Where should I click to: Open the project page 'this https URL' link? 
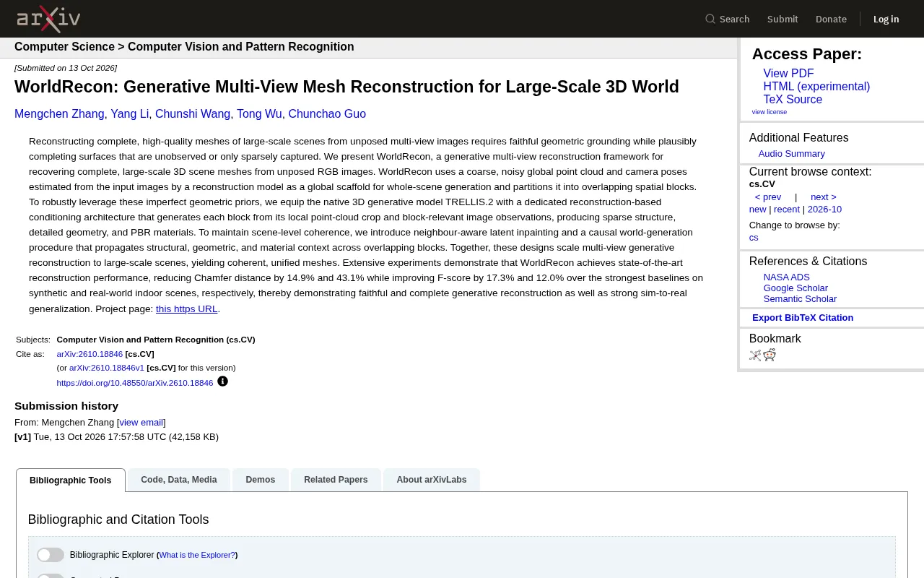click(x=187, y=309)
